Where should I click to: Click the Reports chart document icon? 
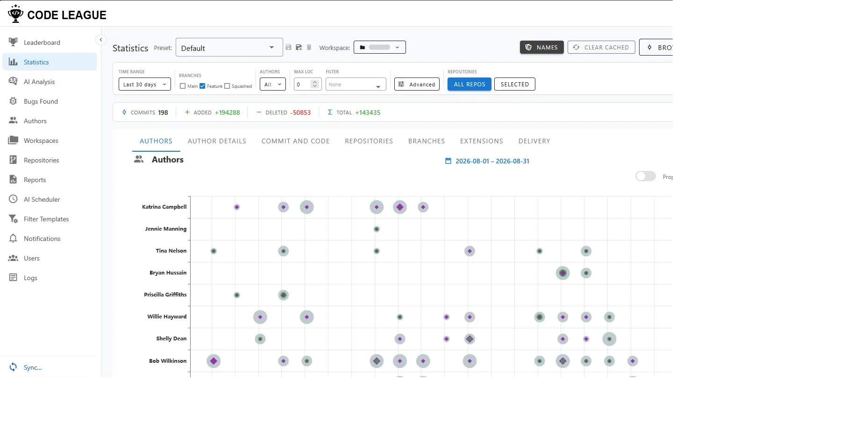tap(13, 179)
